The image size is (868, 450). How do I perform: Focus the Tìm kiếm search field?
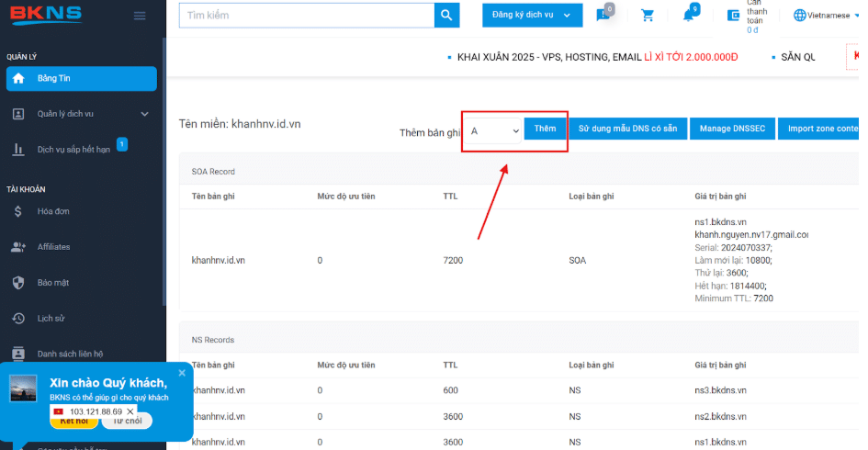coord(307,15)
